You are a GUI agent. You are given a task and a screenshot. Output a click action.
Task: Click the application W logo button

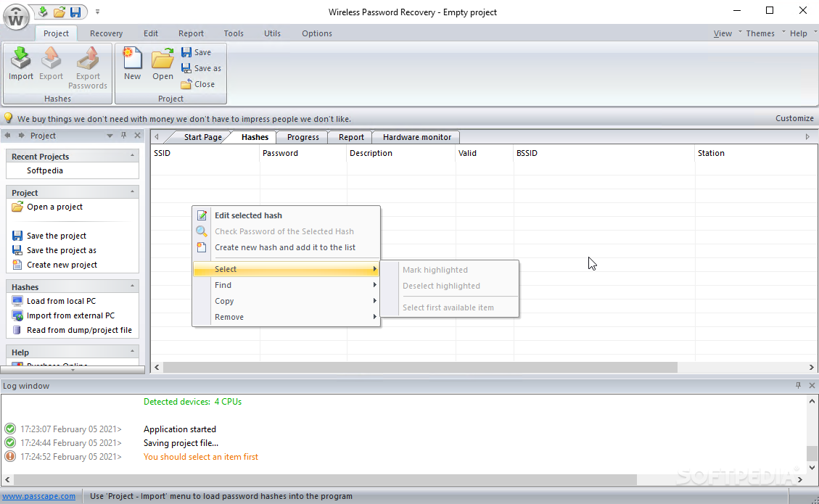(x=16, y=17)
